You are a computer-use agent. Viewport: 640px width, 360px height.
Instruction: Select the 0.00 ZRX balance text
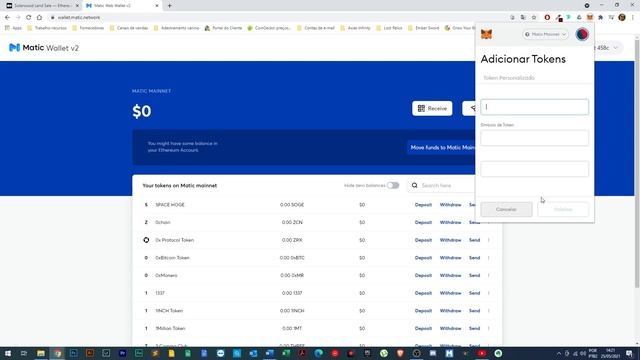tap(292, 240)
